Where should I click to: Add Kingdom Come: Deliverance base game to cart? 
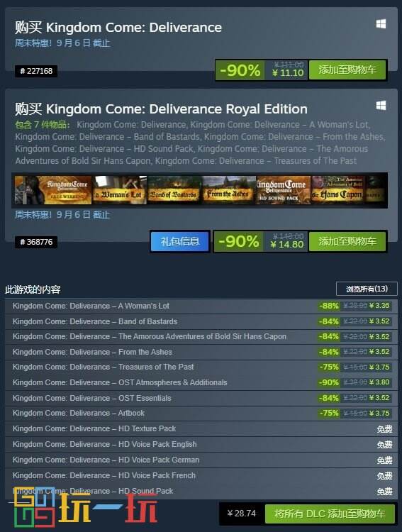coord(347,70)
